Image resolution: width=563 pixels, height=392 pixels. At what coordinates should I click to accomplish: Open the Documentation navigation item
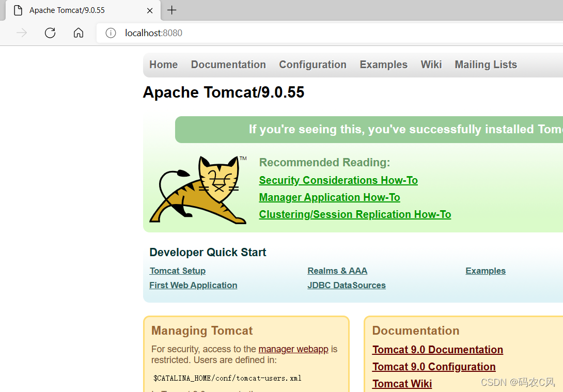tap(228, 65)
